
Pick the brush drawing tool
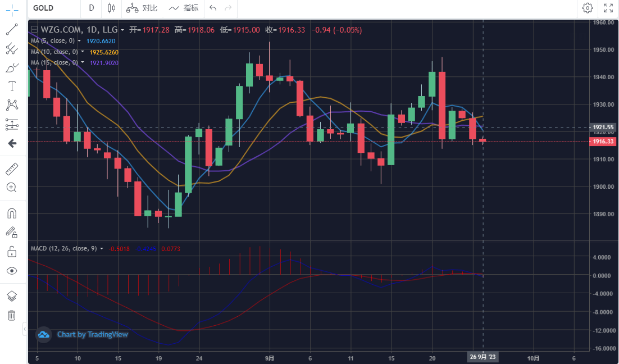[x=11, y=68]
